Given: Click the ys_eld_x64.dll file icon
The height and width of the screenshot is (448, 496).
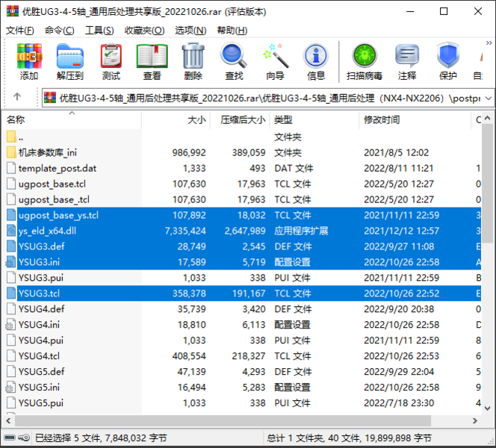Looking at the screenshot, I should 11,231.
